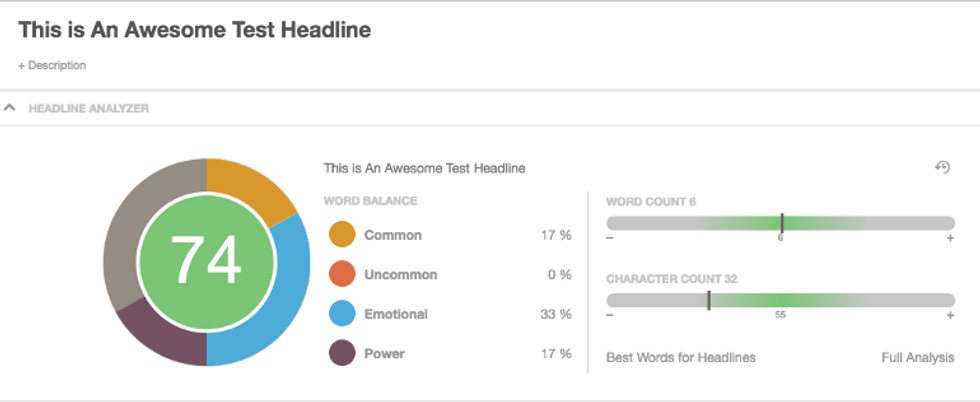This screenshot has width=980, height=402.
Task: Add a description via + Description
Action: [x=52, y=65]
